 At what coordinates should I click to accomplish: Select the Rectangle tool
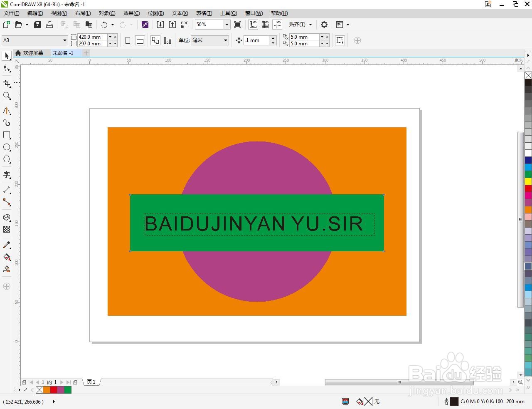point(7,135)
